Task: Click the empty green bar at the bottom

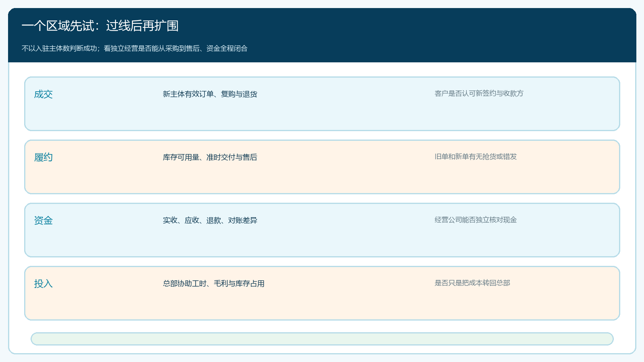Action: coord(322,339)
